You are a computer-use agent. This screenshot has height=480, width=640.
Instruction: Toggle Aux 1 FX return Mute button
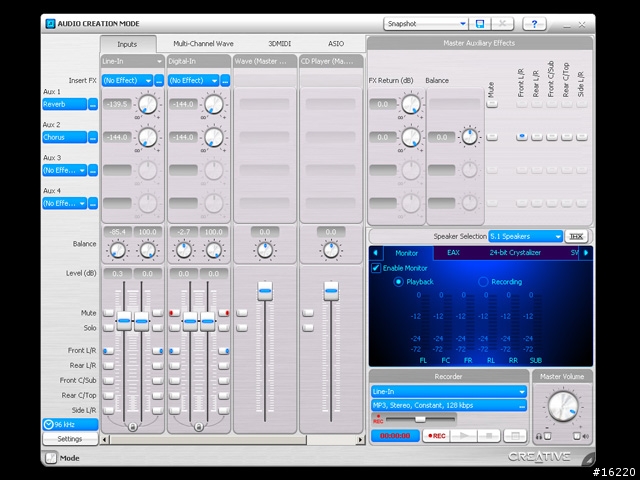click(492, 104)
